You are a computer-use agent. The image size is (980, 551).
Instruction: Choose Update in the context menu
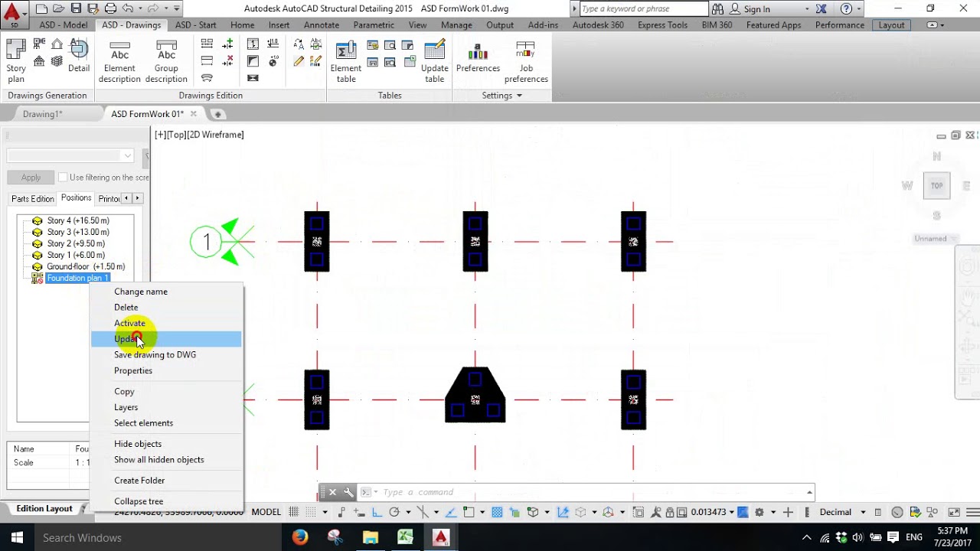pyautogui.click(x=166, y=339)
